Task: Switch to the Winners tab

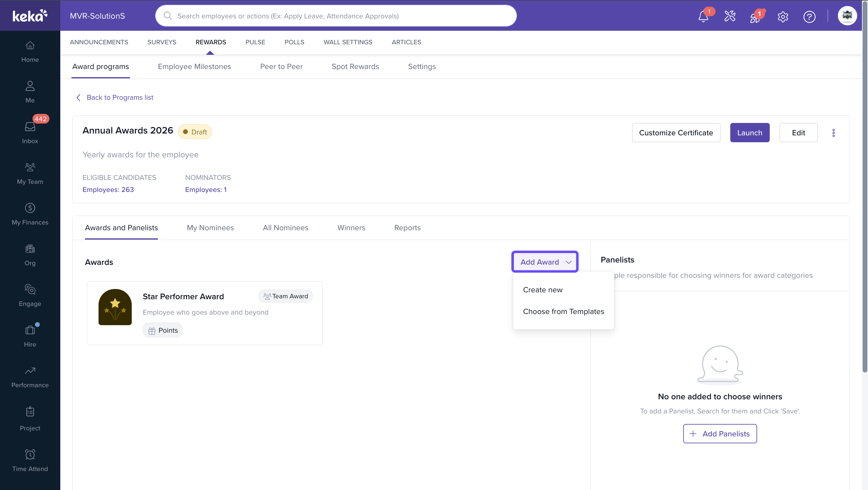Action: pyautogui.click(x=351, y=228)
